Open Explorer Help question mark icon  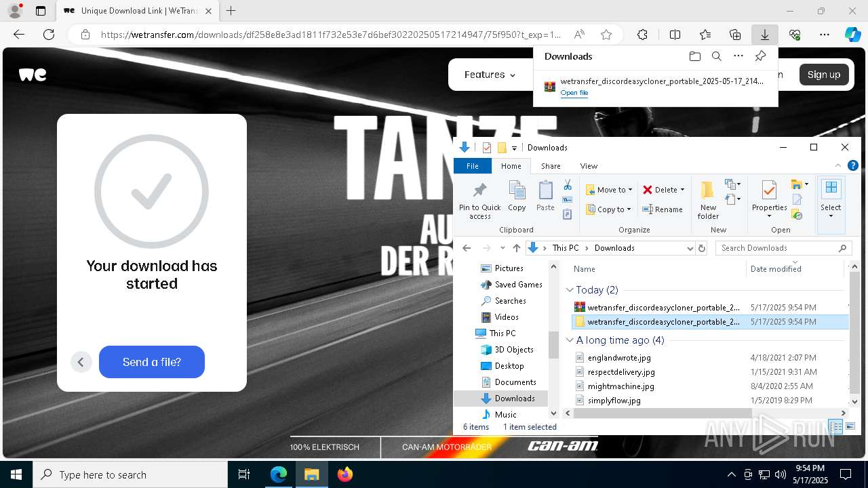853,165
